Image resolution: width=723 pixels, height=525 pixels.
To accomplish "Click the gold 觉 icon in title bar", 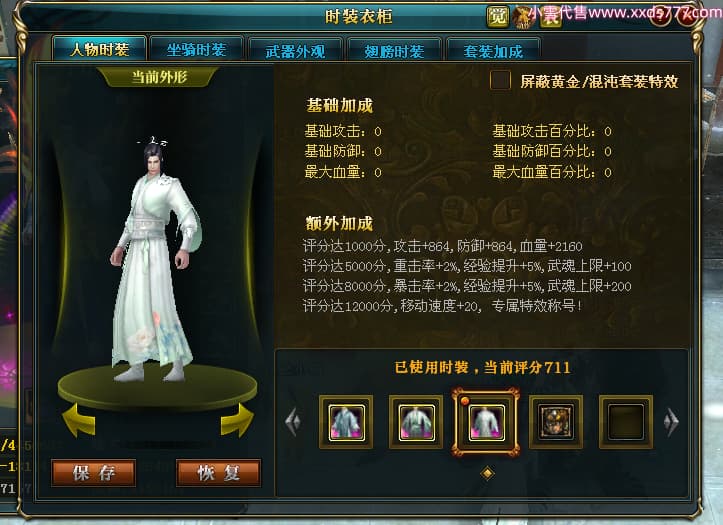I will click(x=498, y=17).
